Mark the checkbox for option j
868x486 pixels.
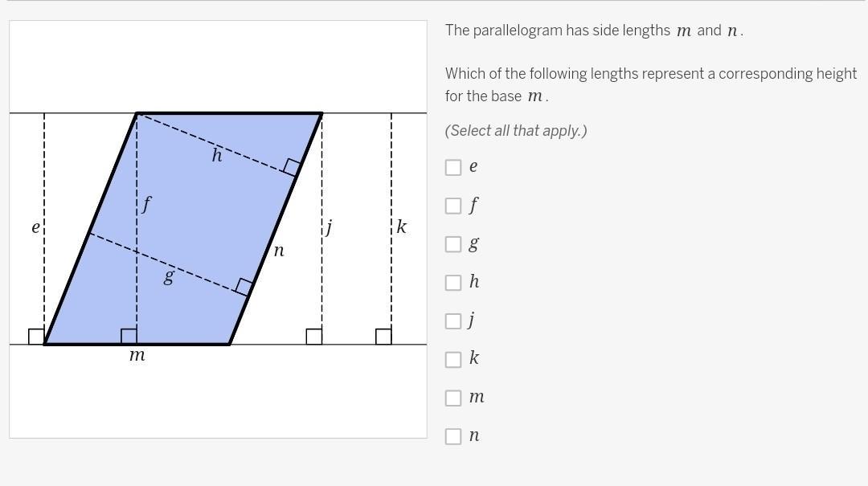click(x=452, y=321)
